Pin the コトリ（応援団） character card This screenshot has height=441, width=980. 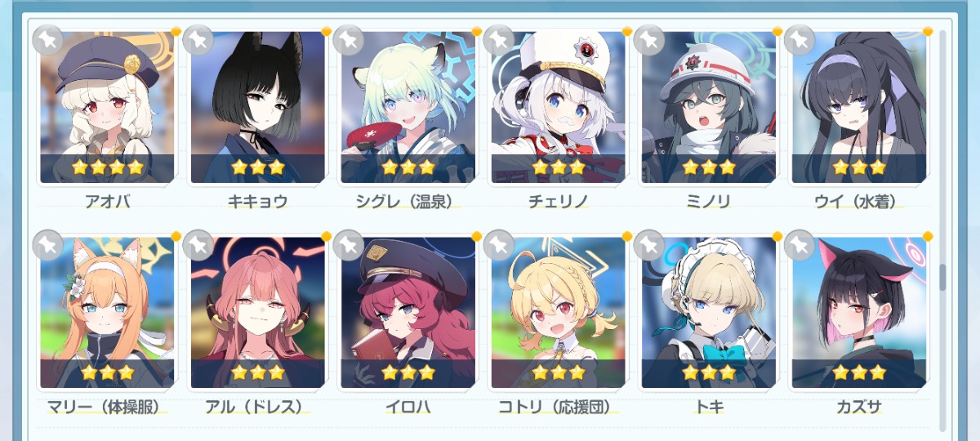click(x=498, y=245)
